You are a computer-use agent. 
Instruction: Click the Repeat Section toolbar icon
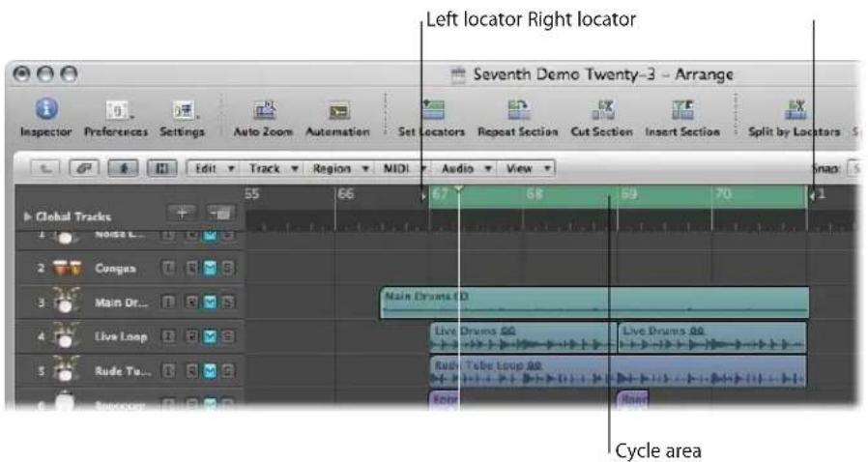[x=518, y=109]
